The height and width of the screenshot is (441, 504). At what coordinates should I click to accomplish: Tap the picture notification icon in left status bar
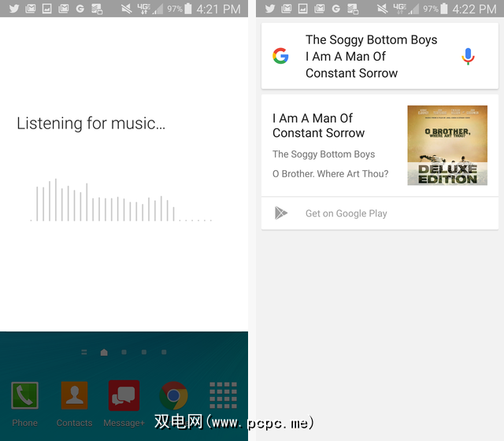tap(47, 9)
